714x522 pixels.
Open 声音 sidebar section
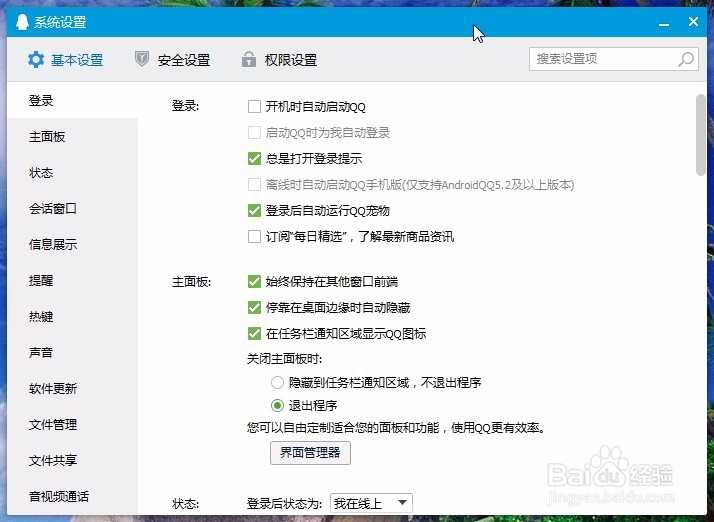(72, 352)
